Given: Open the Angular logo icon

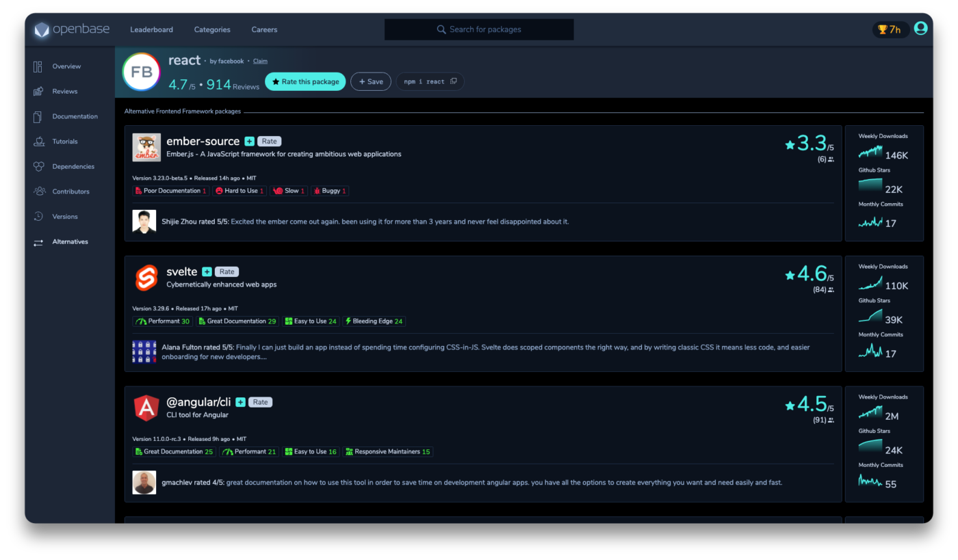Looking at the screenshot, I should (146, 408).
